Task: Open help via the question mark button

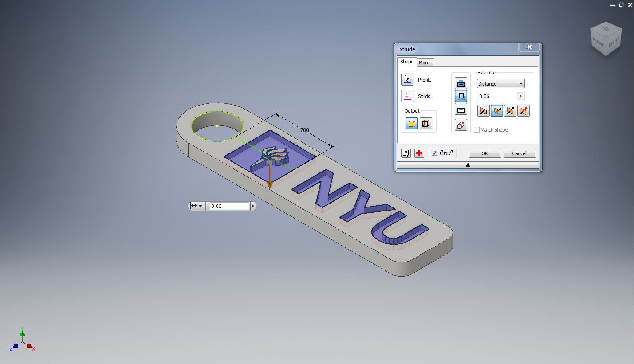Action: 406,153
